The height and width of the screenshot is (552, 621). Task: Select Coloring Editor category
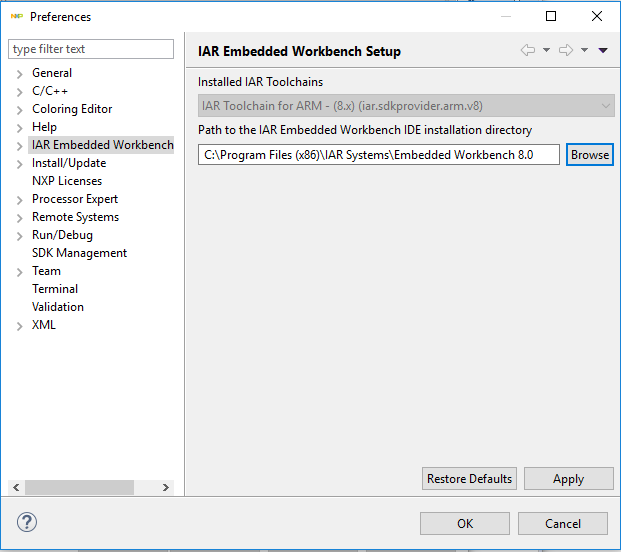(x=72, y=109)
